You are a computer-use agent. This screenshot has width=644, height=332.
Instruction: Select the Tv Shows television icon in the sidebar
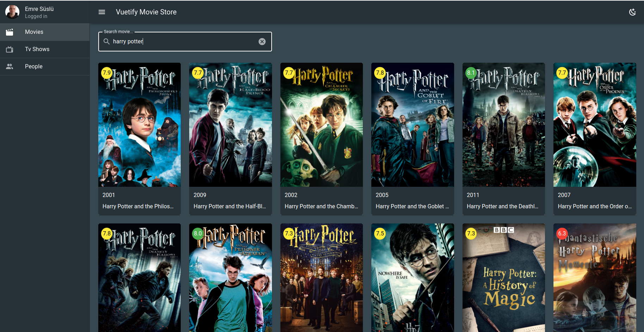pos(10,49)
